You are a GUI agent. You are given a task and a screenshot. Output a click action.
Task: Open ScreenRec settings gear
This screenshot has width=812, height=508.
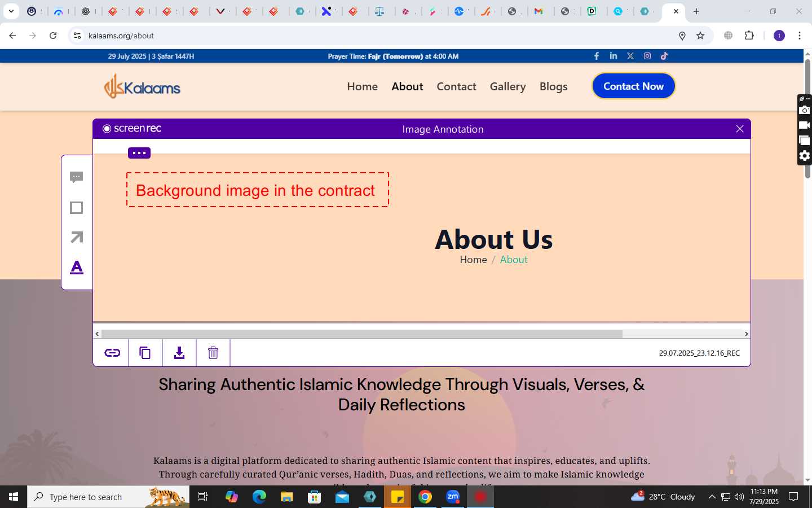[805, 156]
